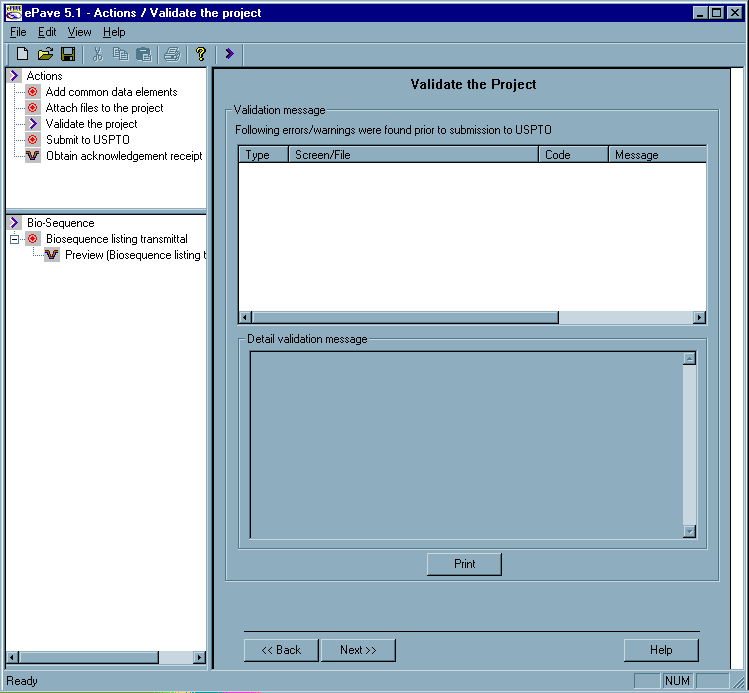Click the validation table horizontal scrollbar thumb

(x=405, y=317)
